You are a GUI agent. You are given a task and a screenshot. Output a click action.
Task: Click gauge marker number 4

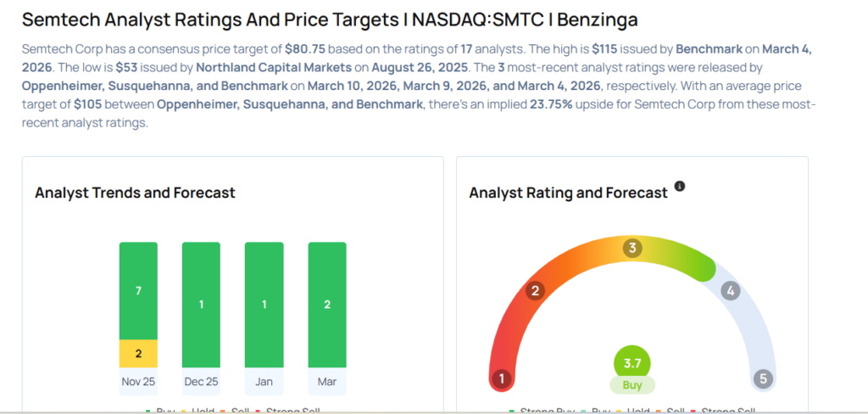[730, 291]
